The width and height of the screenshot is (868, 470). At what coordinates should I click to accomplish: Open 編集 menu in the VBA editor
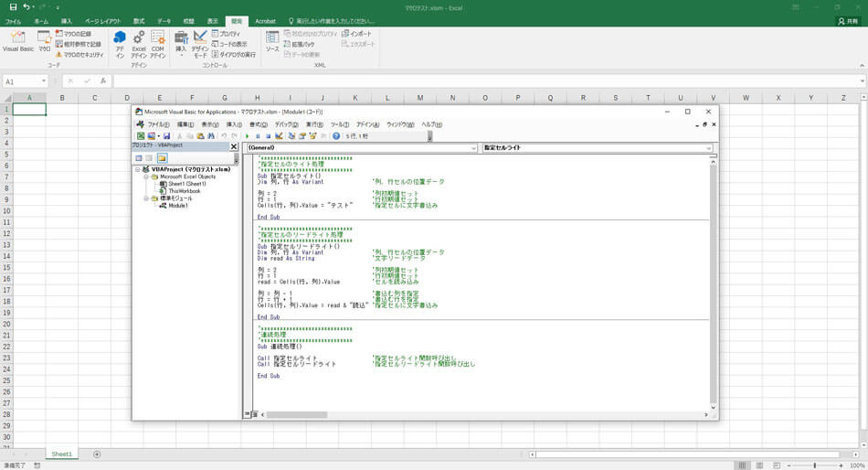click(x=185, y=124)
